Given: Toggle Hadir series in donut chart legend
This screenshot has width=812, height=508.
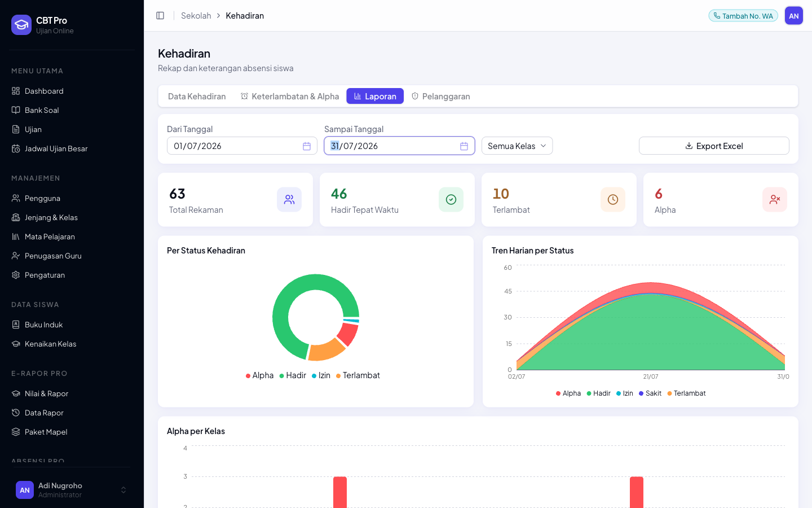Looking at the screenshot, I should tap(293, 375).
